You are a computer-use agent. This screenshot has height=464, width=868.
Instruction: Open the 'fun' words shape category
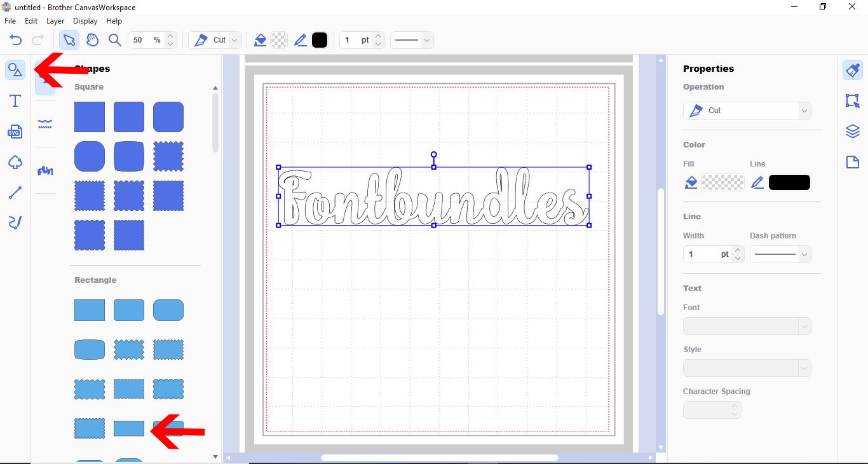(44, 170)
